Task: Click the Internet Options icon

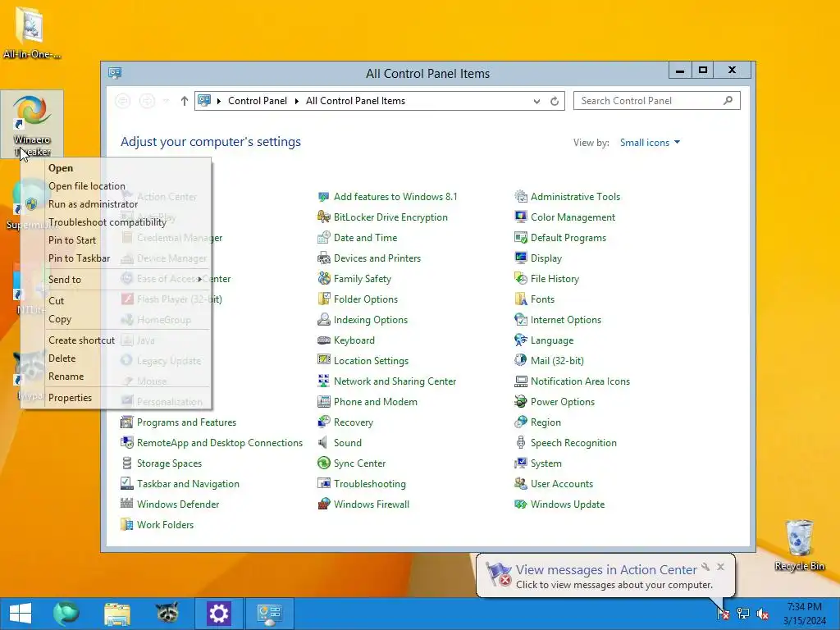Action: tap(521, 320)
